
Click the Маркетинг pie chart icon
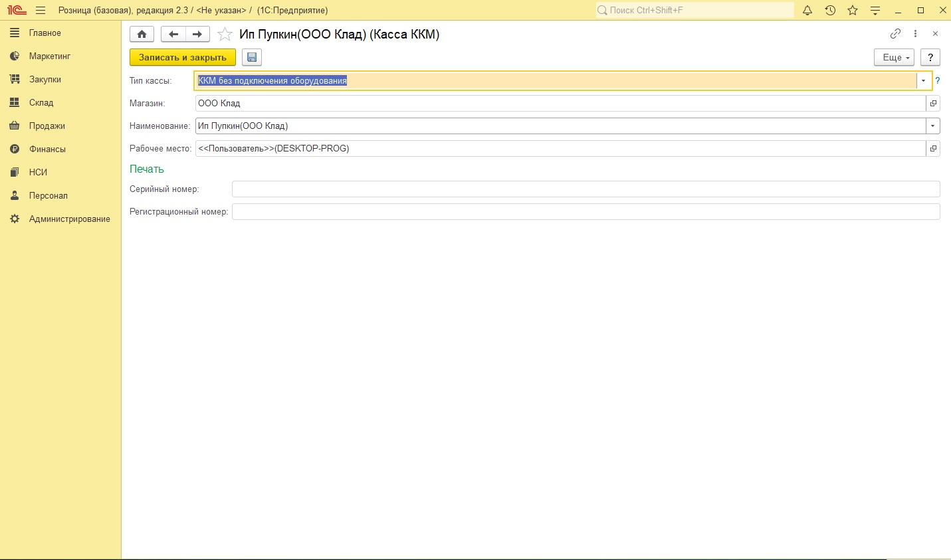pyautogui.click(x=15, y=56)
